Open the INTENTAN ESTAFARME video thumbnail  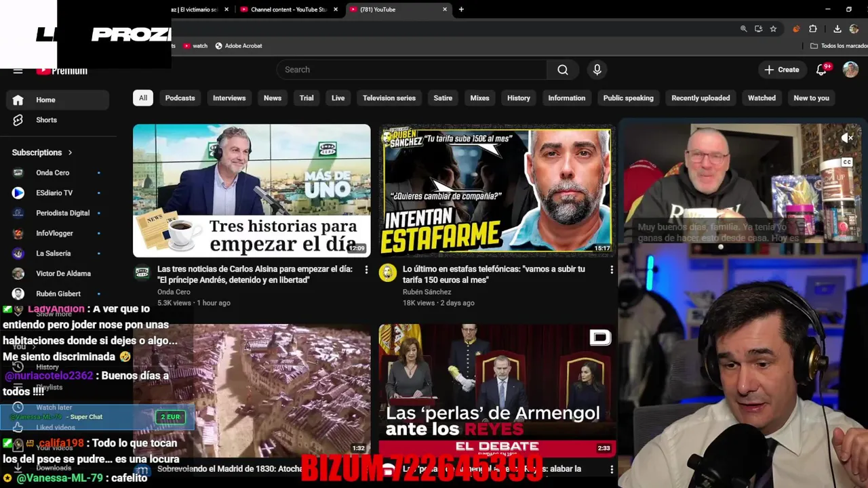click(497, 190)
